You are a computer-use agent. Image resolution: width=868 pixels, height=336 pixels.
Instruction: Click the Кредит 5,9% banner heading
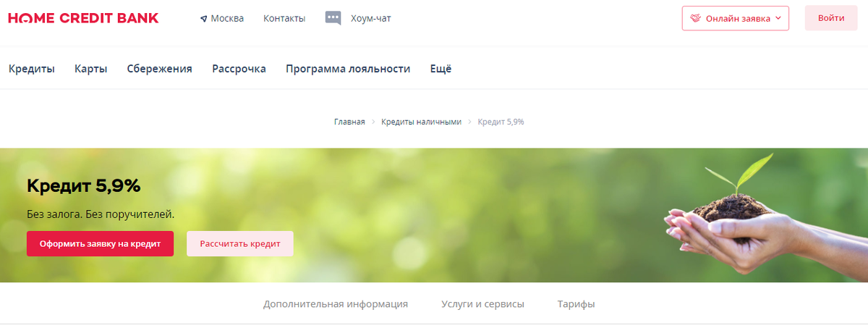(83, 186)
